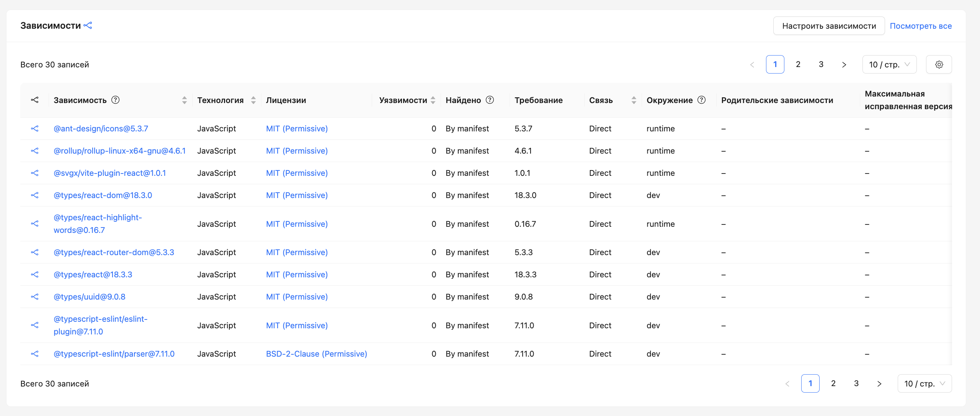Open dependency graph for @types/react-dom row
This screenshot has height=416, width=980.
click(35, 195)
